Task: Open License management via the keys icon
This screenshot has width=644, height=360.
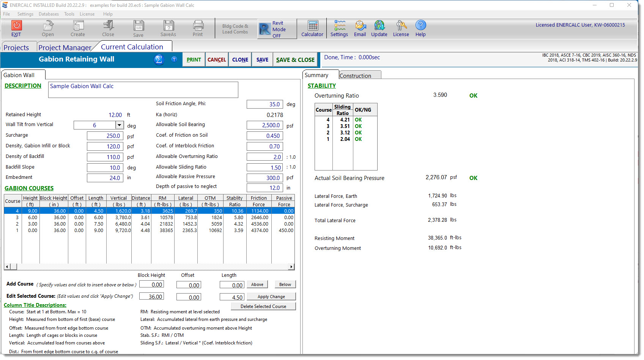Action: click(401, 28)
